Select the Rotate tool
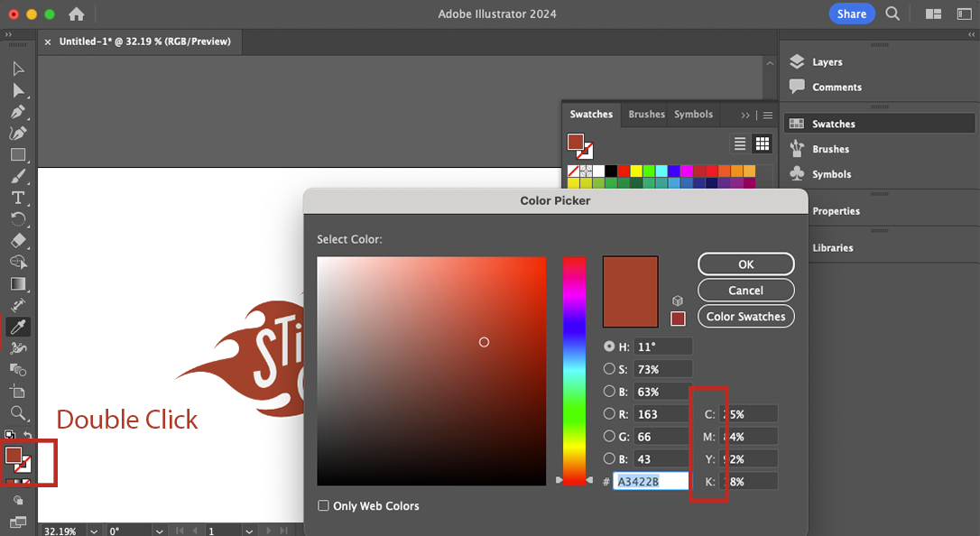The width and height of the screenshot is (980, 536). 18,219
